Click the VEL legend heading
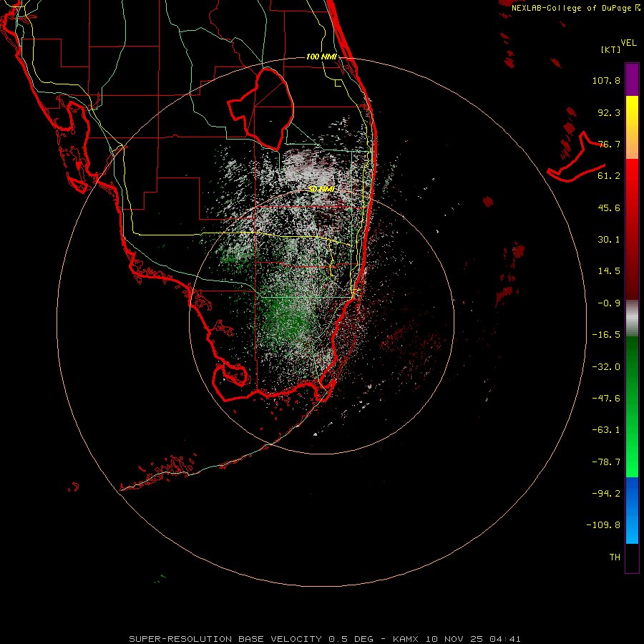The image size is (644, 644). 628,43
